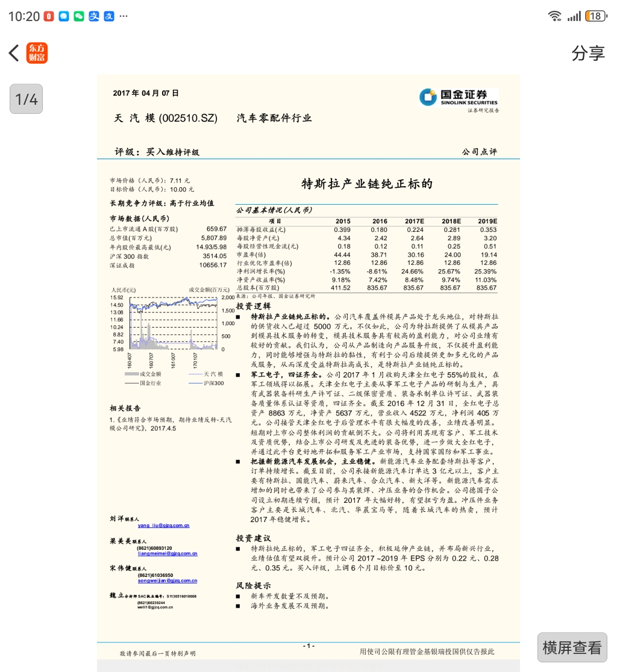Tap the 沪深300指数 value 3514.05

click(x=215, y=256)
